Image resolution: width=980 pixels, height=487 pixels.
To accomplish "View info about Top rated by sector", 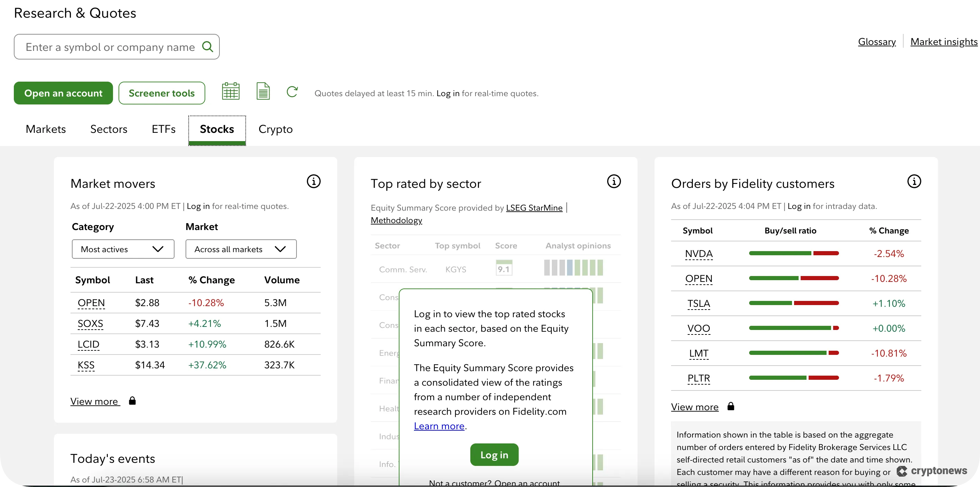I will pyautogui.click(x=614, y=182).
